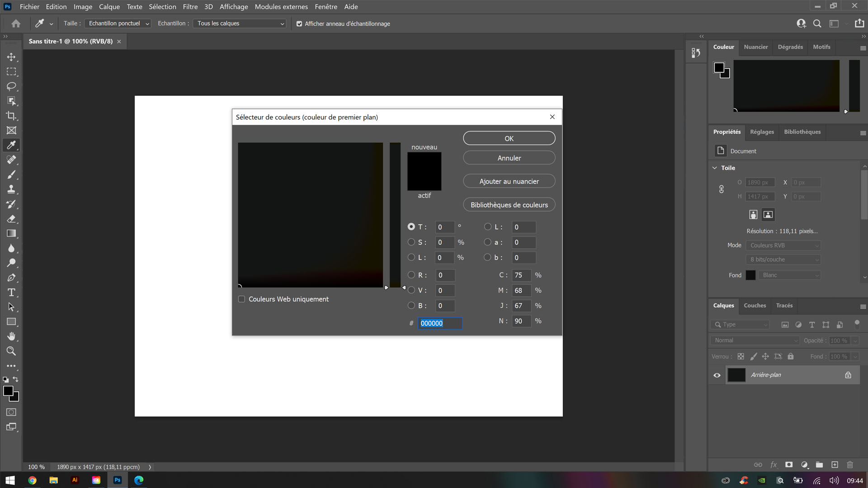Viewport: 868px width, 488px height.
Task: Click the hexadecimal color input field
Action: click(440, 324)
